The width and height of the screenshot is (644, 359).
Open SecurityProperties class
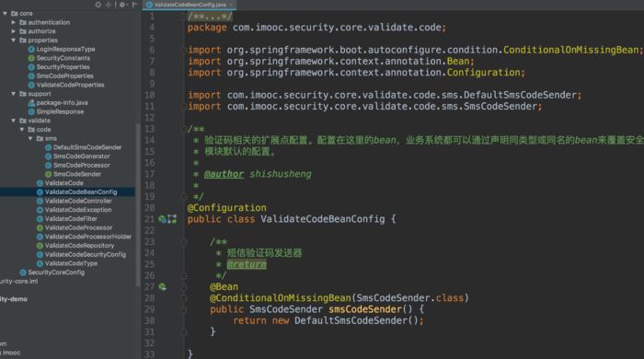(59, 67)
